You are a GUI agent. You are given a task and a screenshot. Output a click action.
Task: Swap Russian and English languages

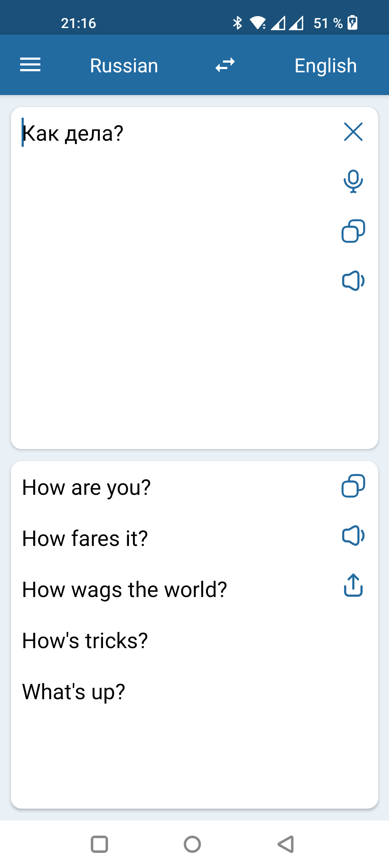(225, 65)
